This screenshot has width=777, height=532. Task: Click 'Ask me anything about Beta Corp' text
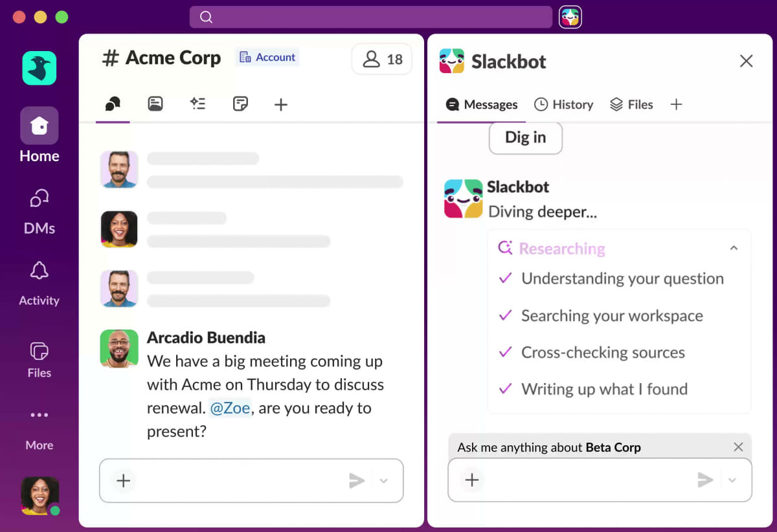[x=549, y=447]
